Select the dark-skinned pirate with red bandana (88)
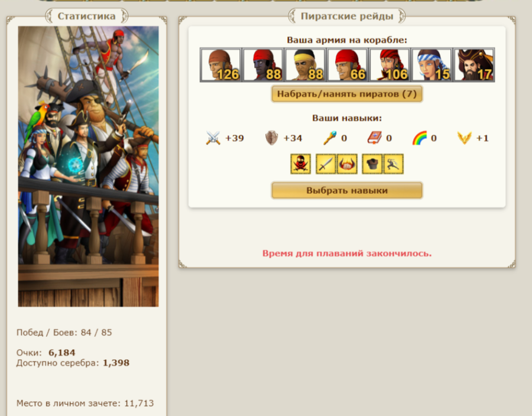 (x=263, y=65)
